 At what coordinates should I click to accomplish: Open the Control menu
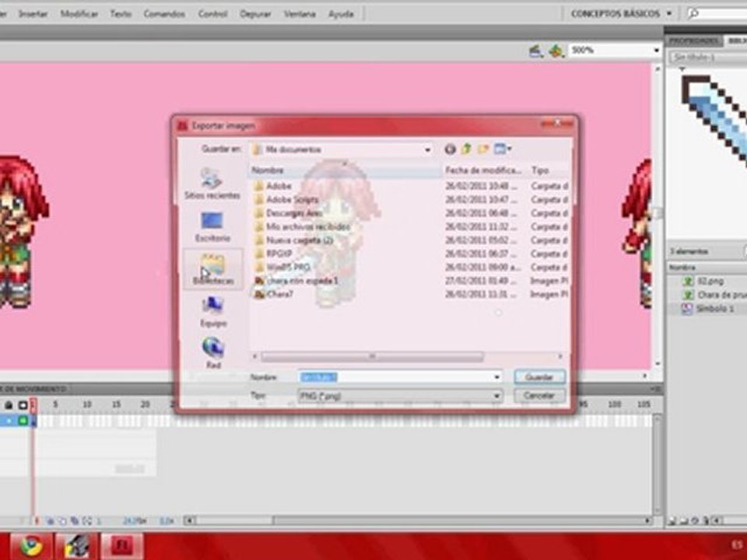point(212,14)
